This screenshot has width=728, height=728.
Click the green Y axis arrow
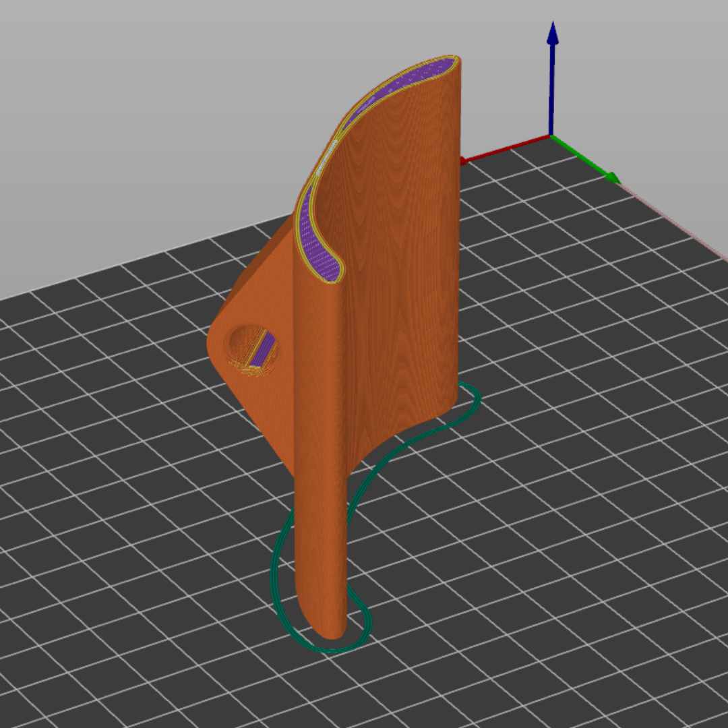coord(586,160)
